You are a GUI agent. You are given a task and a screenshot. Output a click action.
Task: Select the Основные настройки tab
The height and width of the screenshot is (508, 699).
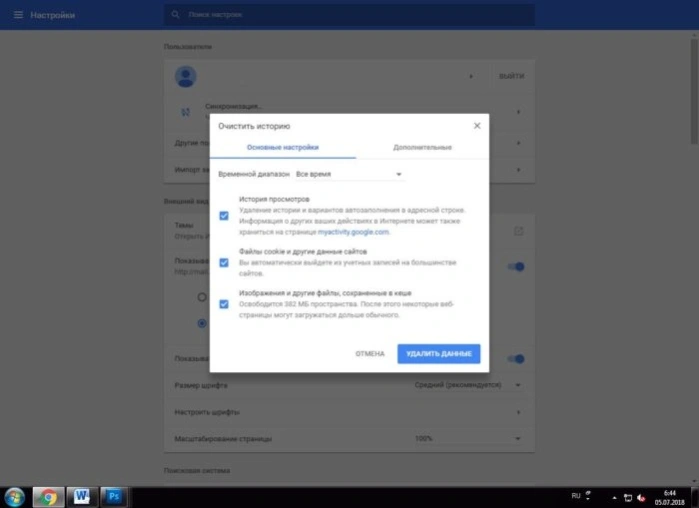pyautogui.click(x=283, y=147)
